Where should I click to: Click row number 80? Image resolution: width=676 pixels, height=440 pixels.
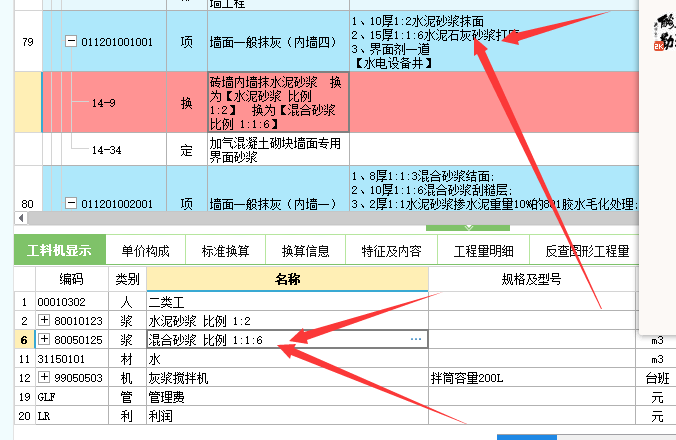28,203
